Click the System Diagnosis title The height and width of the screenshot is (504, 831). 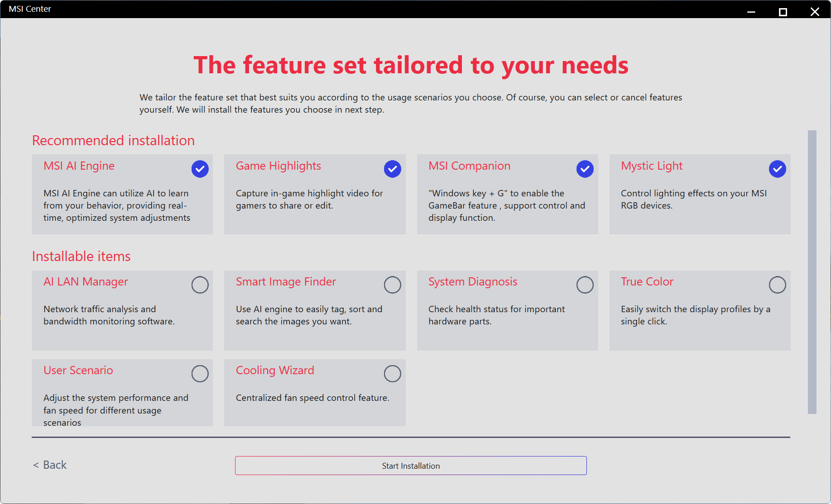(x=473, y=281)
